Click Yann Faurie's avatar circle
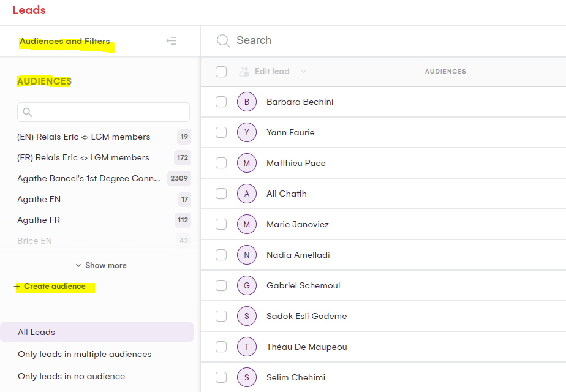566x392 pixels. click(246, 132)
